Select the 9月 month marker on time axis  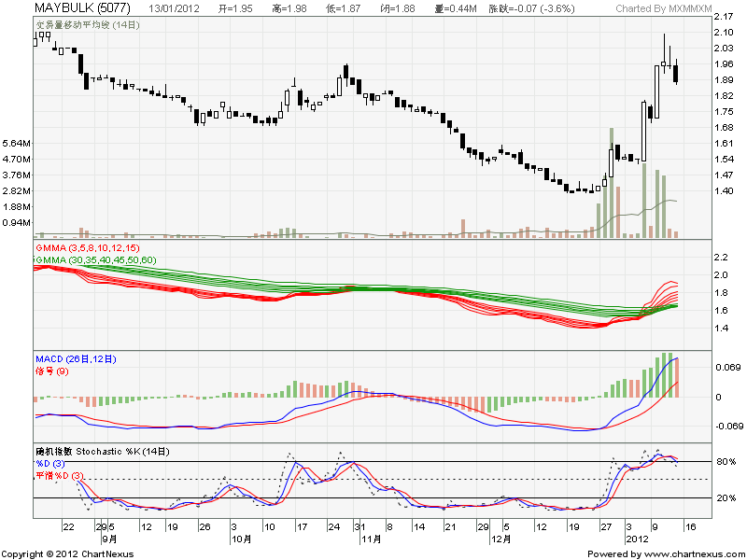point(109,539)
